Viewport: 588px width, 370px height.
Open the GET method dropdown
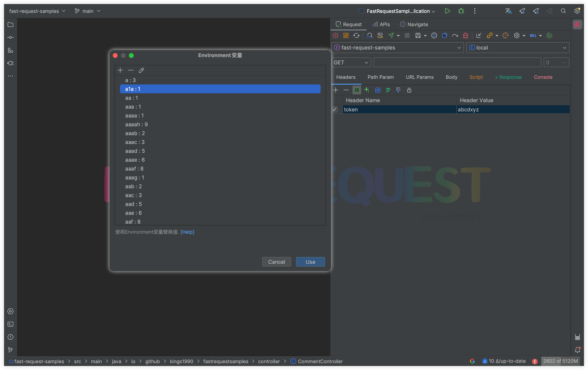pyautogui.click(x=351, y=63)
